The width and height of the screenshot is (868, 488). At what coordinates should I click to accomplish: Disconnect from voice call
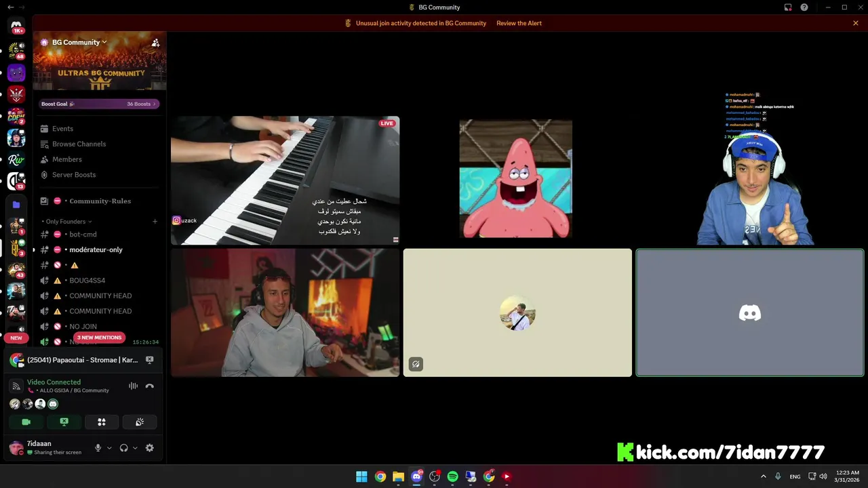[150, 386]
